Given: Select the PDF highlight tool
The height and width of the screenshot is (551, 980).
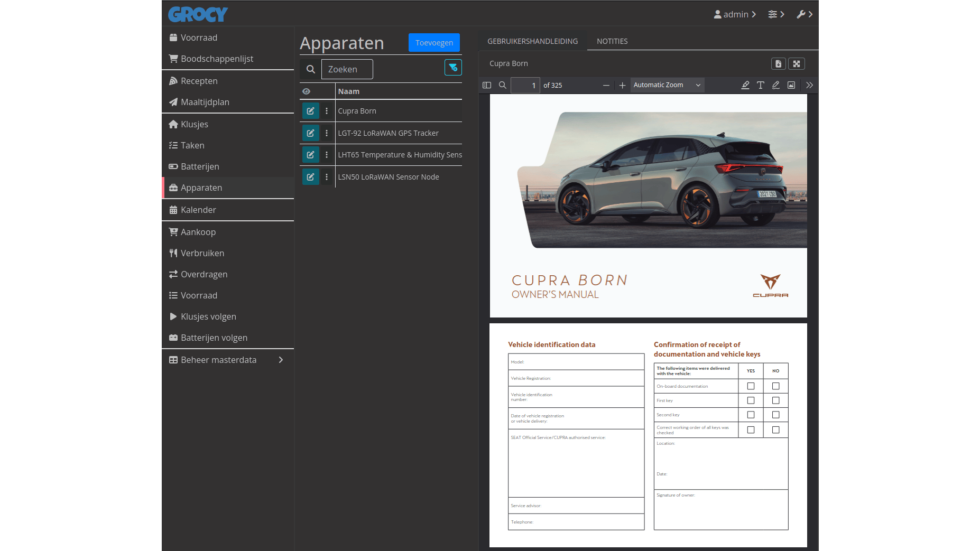Looking at the screenshot, I should pos(745,85).
